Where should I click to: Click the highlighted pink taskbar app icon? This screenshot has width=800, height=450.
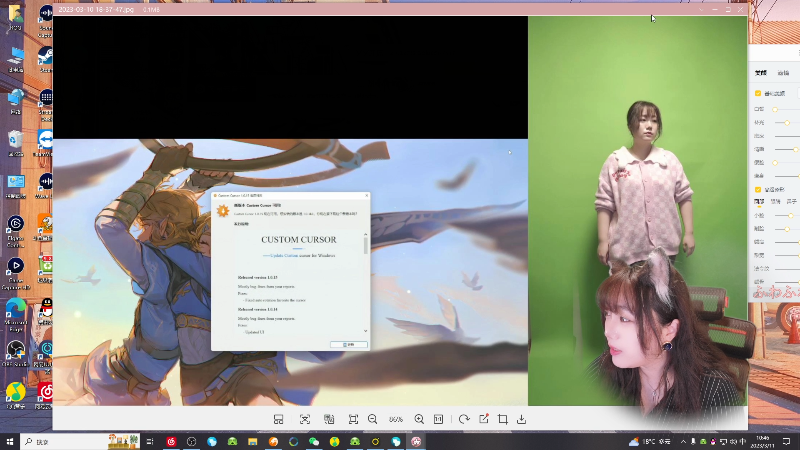[x=416, y=441]
